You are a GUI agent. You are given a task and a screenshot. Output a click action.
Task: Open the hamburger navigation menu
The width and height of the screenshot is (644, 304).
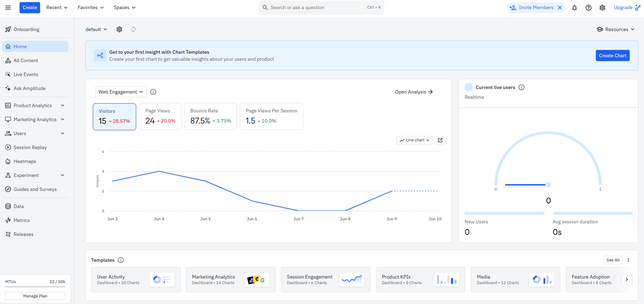(8, 7)
